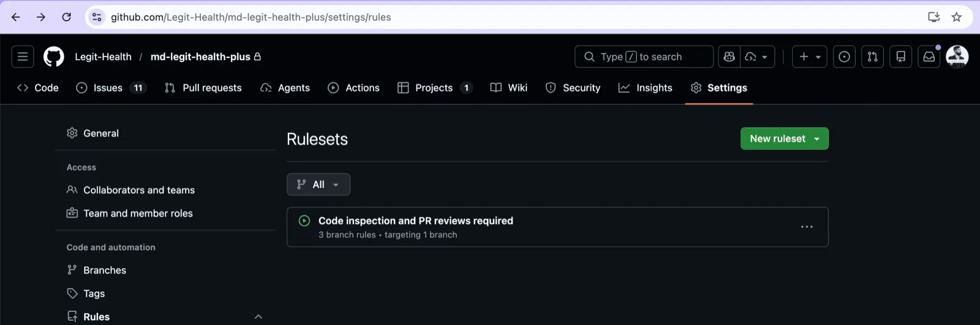Click the search input field
This screenshot has height=325, width=980.
click(643, 57)
